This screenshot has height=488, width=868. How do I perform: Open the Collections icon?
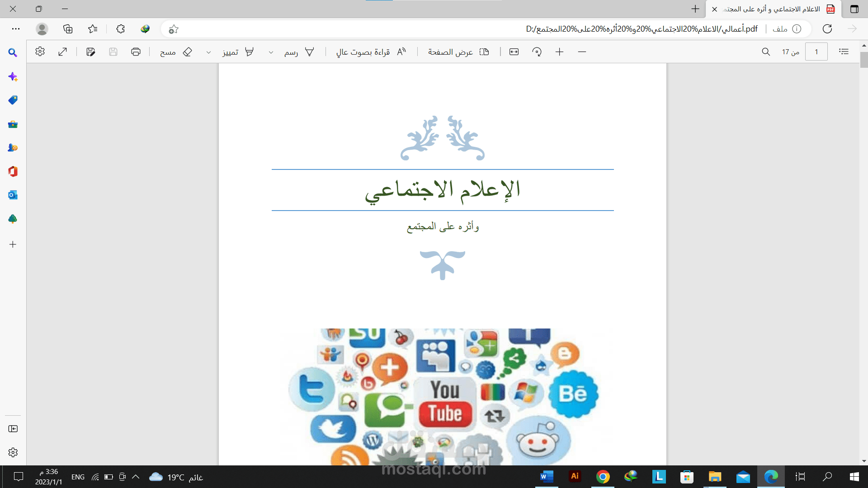(68, 29)
